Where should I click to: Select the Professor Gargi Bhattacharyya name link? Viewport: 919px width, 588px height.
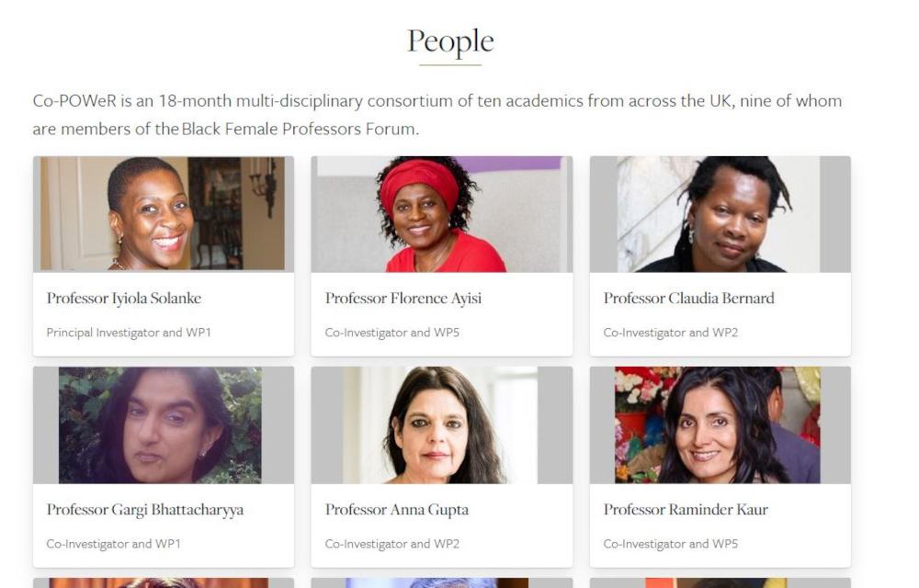(x=145, y=510)
